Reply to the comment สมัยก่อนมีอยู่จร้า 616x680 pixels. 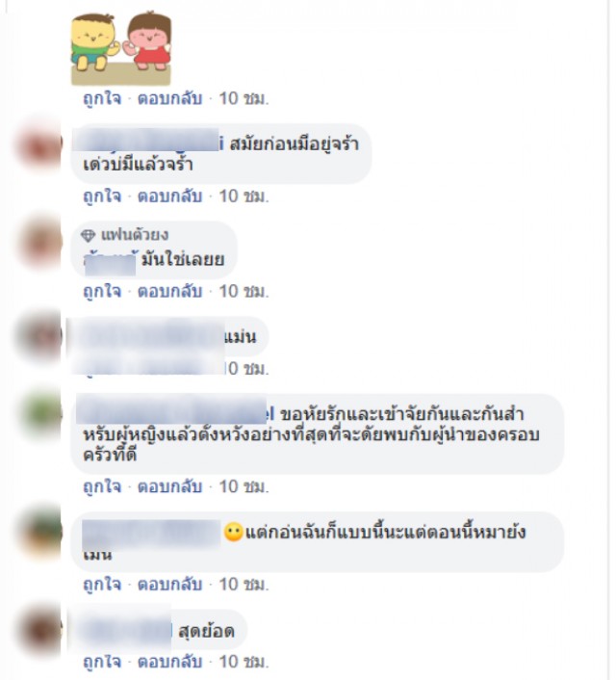[x=170, y=196]
